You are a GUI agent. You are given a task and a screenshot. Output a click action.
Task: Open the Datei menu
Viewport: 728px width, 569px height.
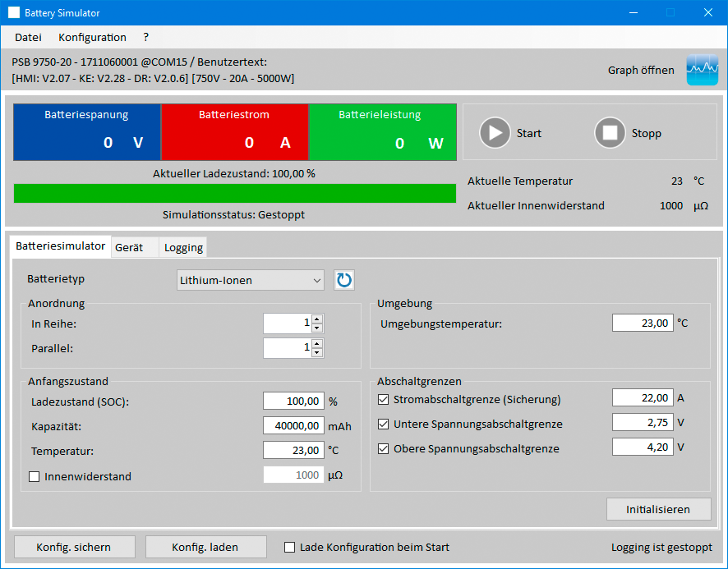coord(28,37)
